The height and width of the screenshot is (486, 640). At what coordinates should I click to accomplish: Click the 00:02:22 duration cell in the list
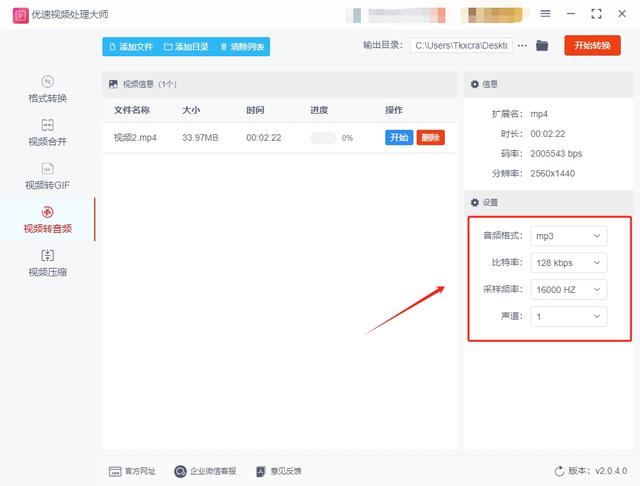pyautogui.click(x=264, y=138)
